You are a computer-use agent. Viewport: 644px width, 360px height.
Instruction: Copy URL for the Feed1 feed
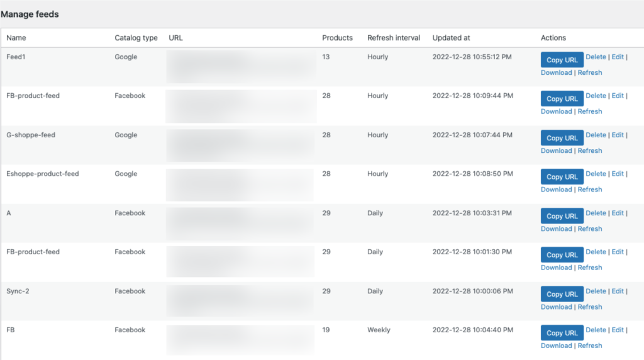point(562,60)
